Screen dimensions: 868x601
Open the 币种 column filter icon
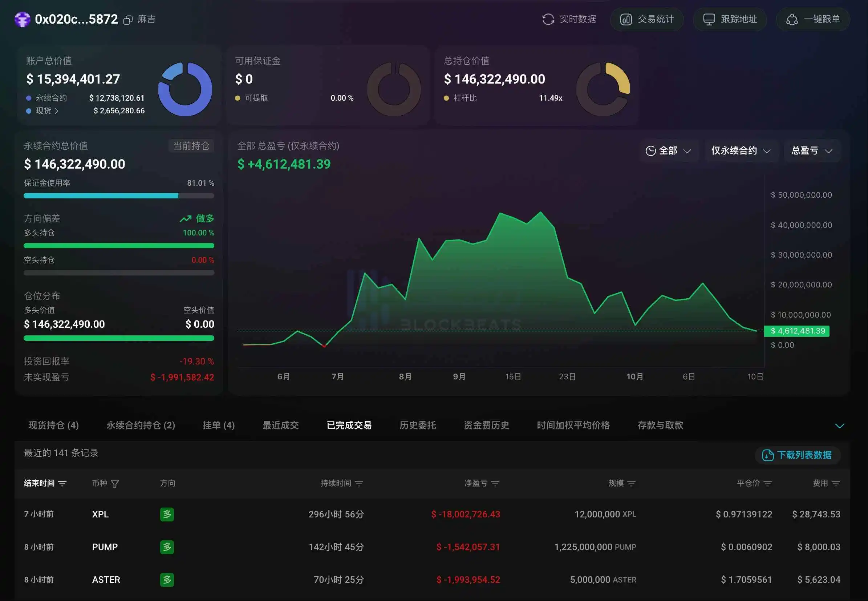(116, 483)
